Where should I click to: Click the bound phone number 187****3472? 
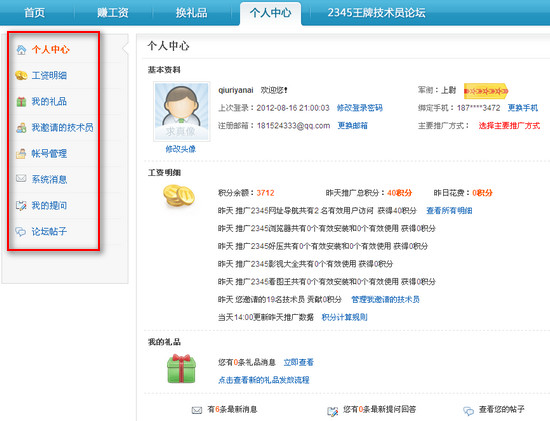478,108
